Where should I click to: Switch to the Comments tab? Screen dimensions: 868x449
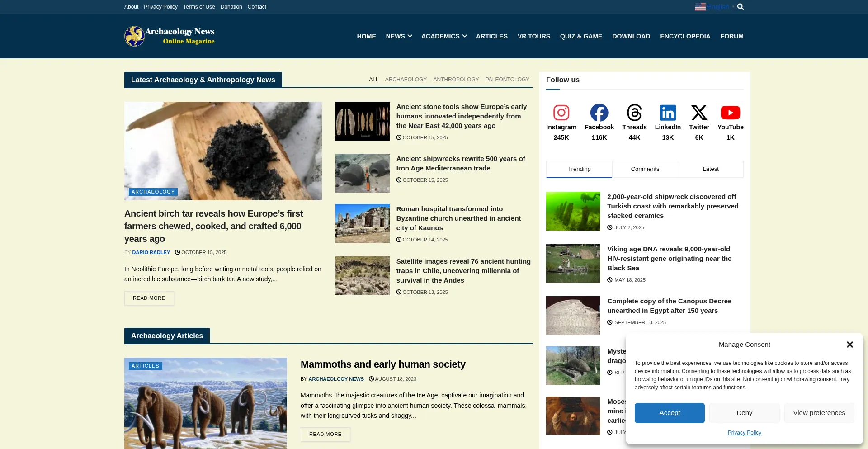tap(645, 169)
